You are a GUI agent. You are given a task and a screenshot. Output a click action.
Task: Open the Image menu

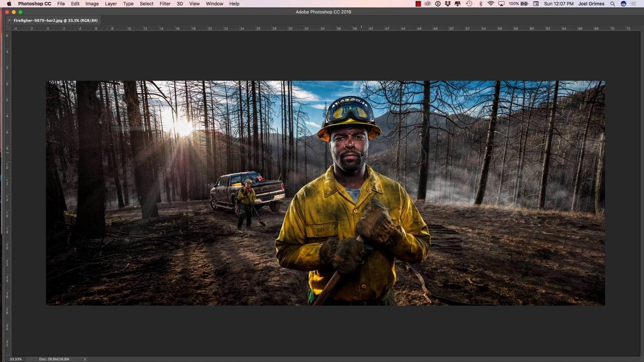pos(92,4)
